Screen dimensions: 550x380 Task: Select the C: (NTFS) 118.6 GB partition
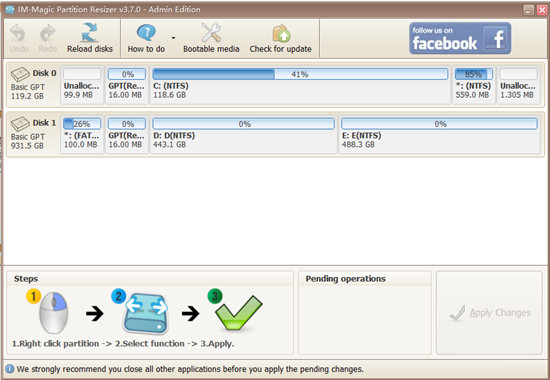300,85
